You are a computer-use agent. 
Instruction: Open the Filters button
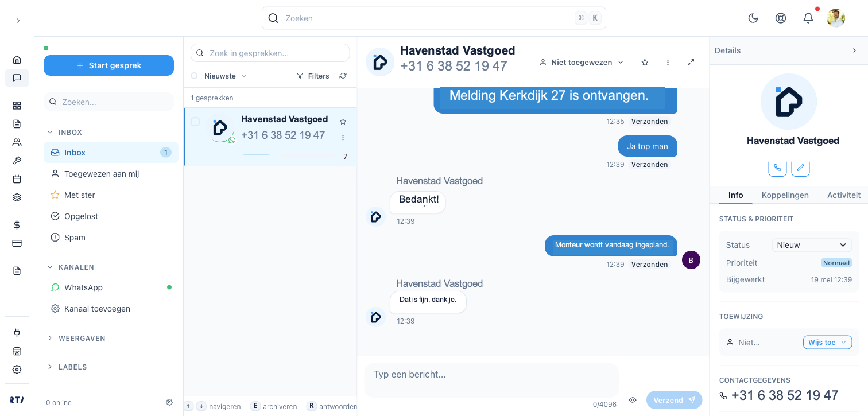click(313, 76)
